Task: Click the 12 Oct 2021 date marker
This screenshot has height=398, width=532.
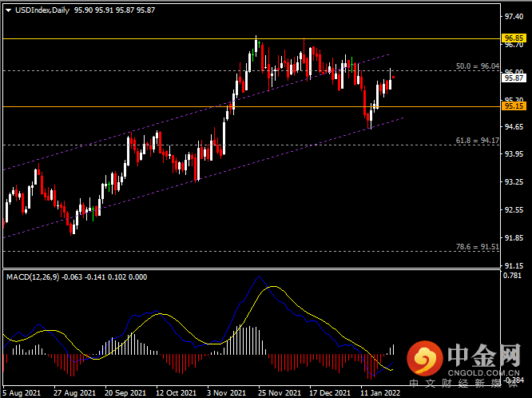Action: point(176,393)
